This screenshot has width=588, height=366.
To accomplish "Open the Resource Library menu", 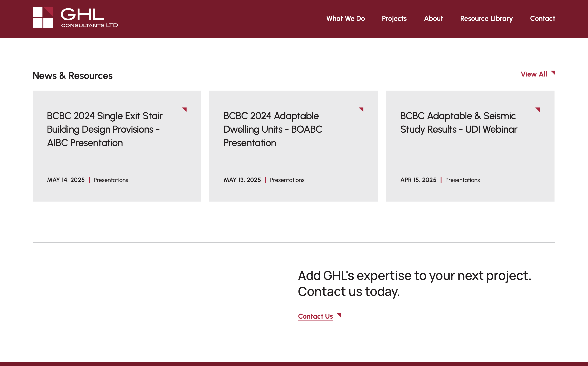I will coord(486,18).
